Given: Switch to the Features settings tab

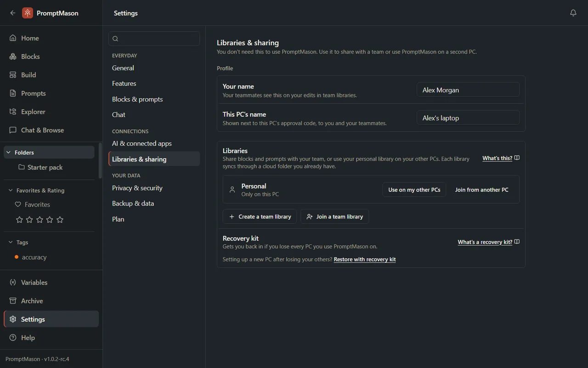Looking at the screenshot, I should click(154, 84).
